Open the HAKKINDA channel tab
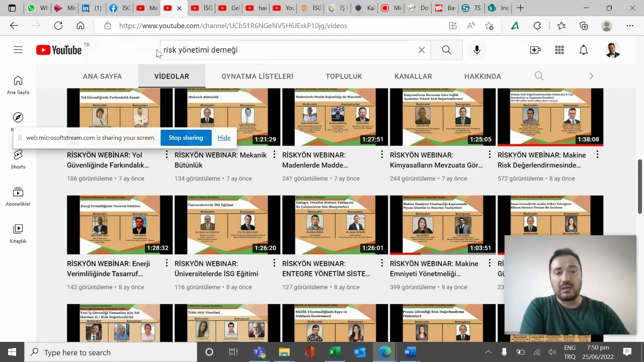 (x=482, y=76)
